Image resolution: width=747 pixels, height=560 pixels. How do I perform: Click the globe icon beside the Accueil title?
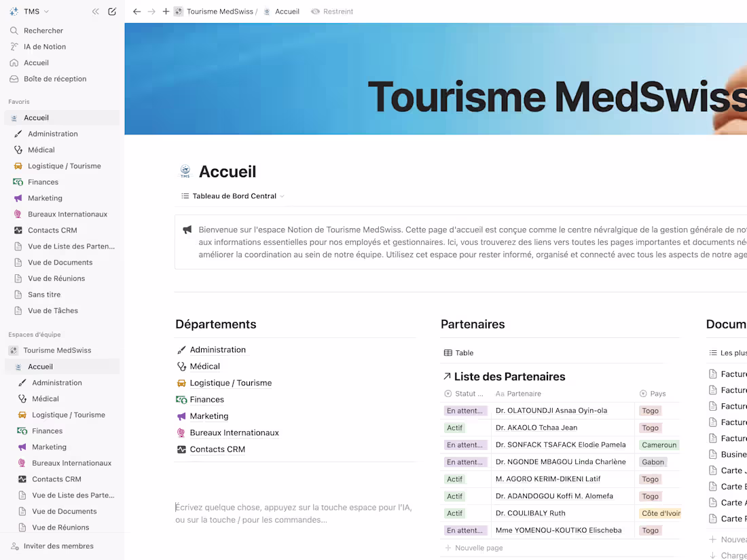coord(184,171)
